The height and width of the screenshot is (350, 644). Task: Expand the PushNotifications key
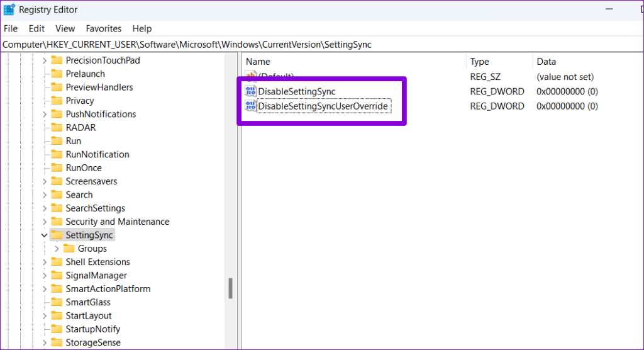(45, 115)
